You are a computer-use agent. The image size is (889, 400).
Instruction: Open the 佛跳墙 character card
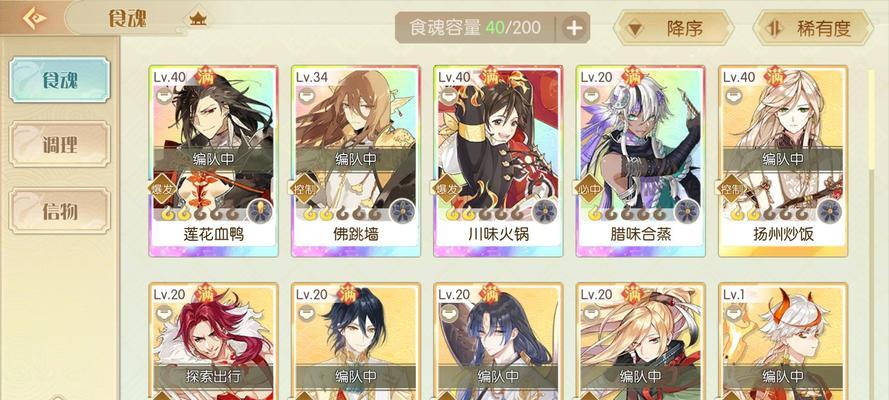pyautogui.click(x=355, y=161)
